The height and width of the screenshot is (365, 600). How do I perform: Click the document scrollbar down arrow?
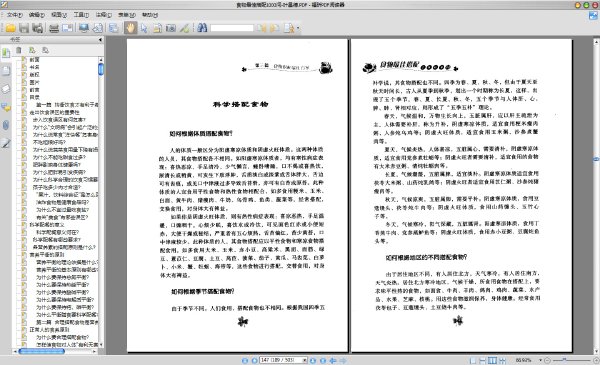coord(597,352)
